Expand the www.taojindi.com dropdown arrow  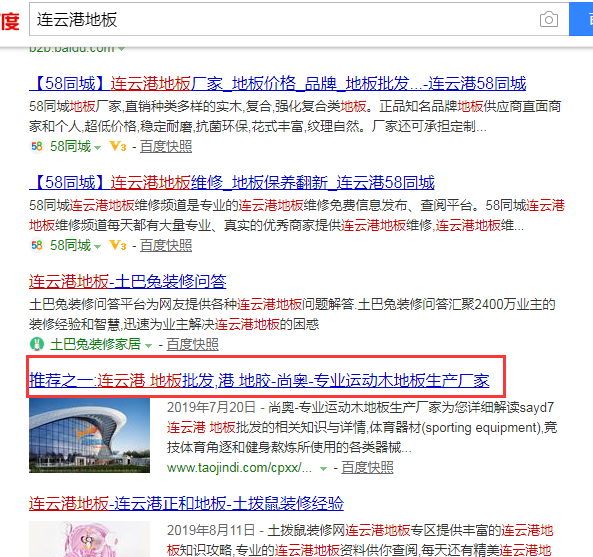click(323, 469)
